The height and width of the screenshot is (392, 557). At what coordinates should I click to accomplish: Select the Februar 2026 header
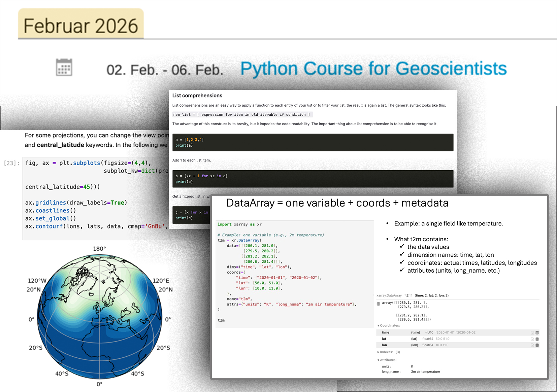(81, 25)
